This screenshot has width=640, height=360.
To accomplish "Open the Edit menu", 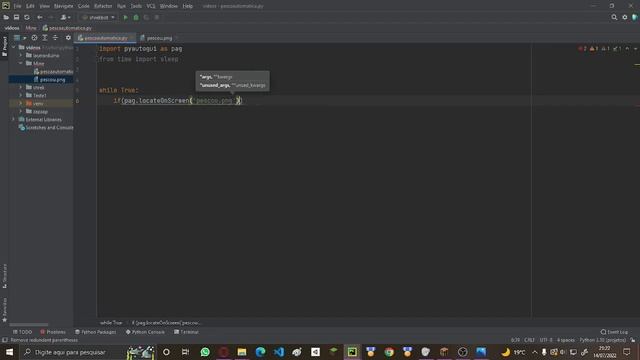I will [x=30, y=6].
